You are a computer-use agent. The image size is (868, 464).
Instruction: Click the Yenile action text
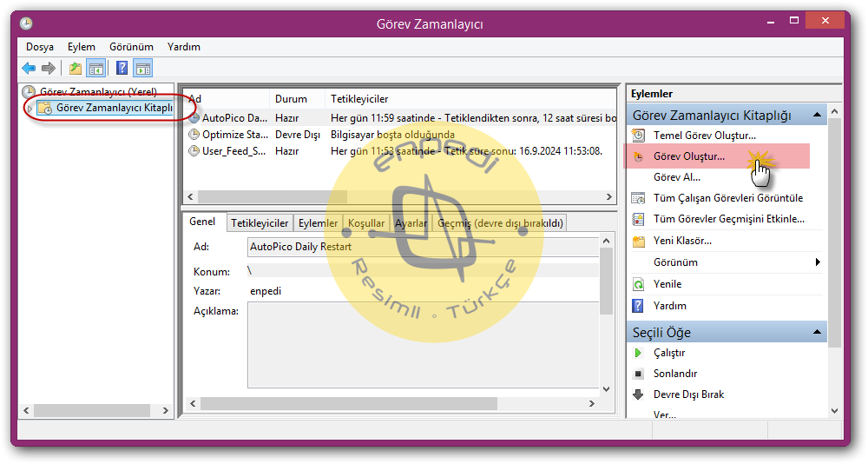point(667,284)
